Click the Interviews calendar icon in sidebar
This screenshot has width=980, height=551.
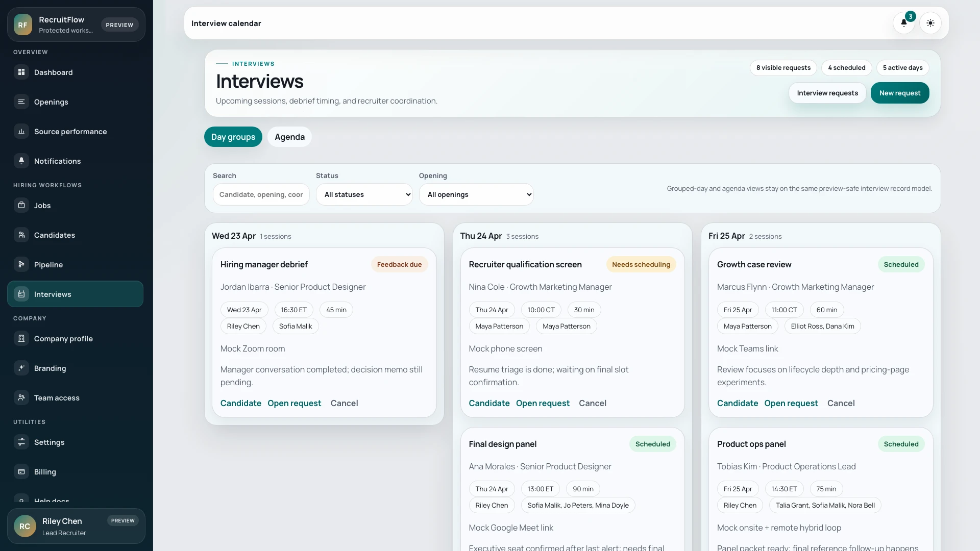pos(21,294)
